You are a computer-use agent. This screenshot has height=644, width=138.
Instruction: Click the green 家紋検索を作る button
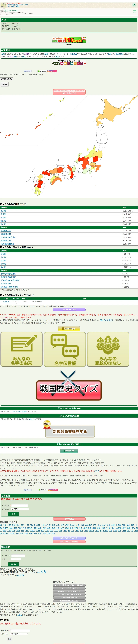click(69, 451)
